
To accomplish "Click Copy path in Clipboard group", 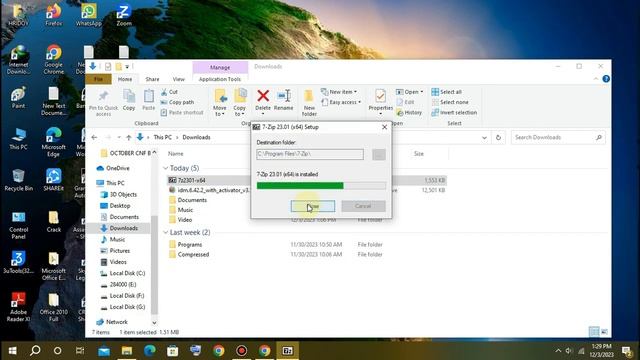I will click(177, 102).
